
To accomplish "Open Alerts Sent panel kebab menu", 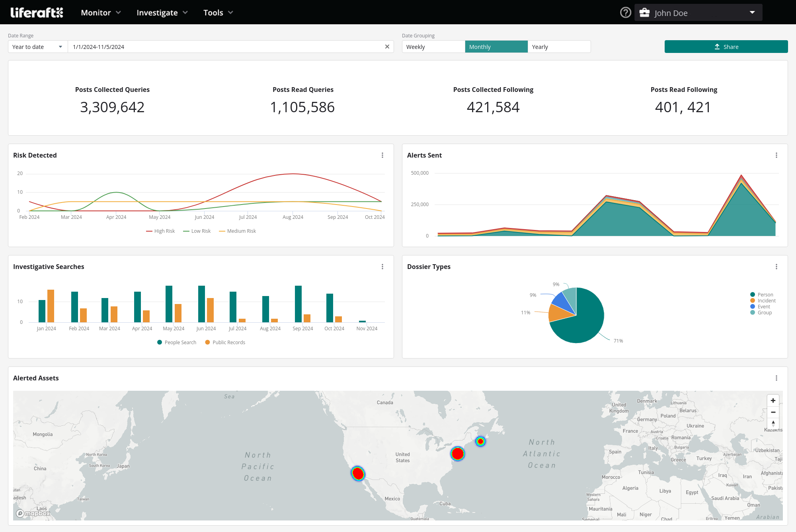I will [776, 155].
